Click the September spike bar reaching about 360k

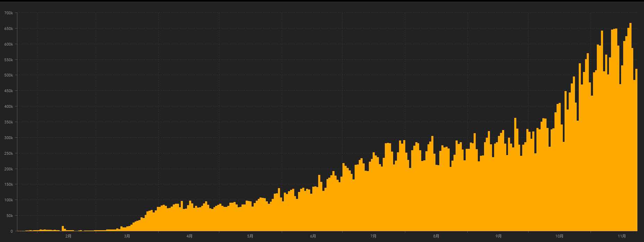515,174
